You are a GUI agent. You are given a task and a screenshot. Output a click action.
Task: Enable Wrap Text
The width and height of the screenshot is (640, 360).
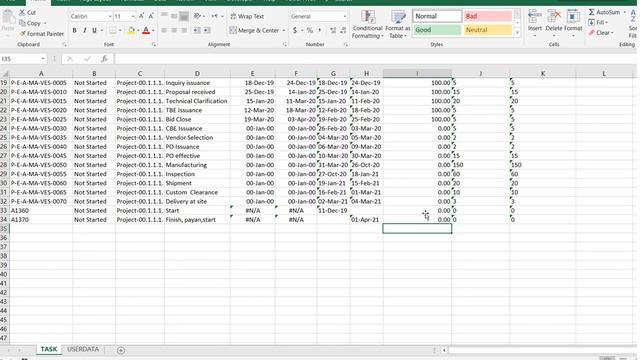(247, 16)
